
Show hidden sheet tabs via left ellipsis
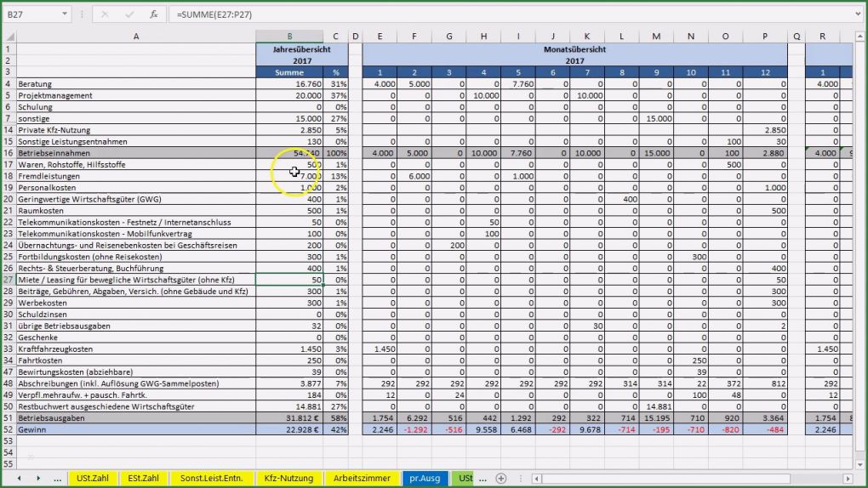click(x=57, y=479)
